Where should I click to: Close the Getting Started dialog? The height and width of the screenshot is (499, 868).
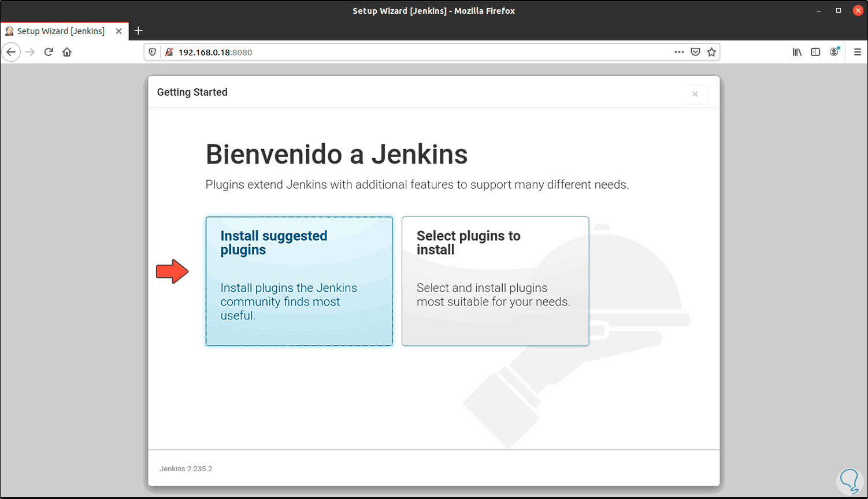[x=695, y=94]
